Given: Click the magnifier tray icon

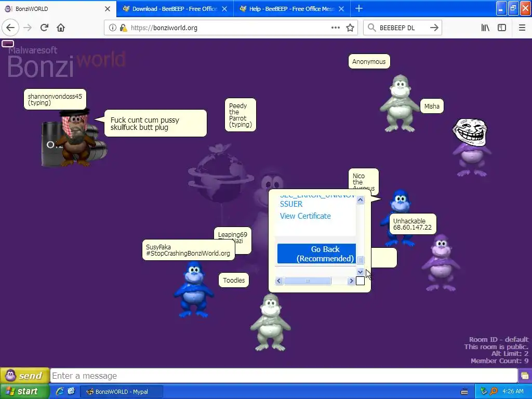Looking at the screenshot, I should pyautogui.click(x=494, y=391).
